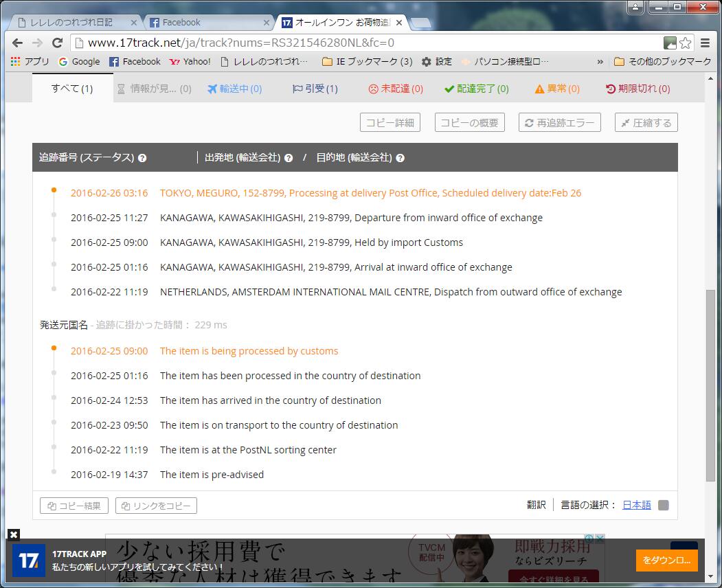This screenshot has width=722, height=588.
Task: Open the Facebook bookmark in bookmarks bar
Action: [x=135, y=61]
